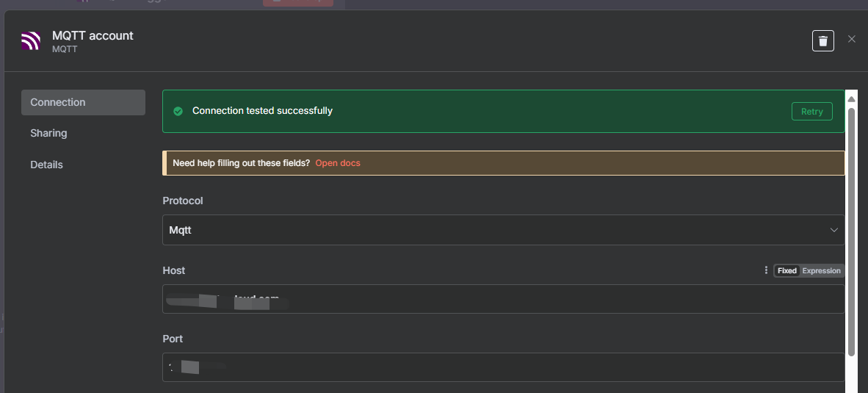This screenshot has height=393, width=868.
Task: Go to the Sharing tab
Action: [48, 134]
